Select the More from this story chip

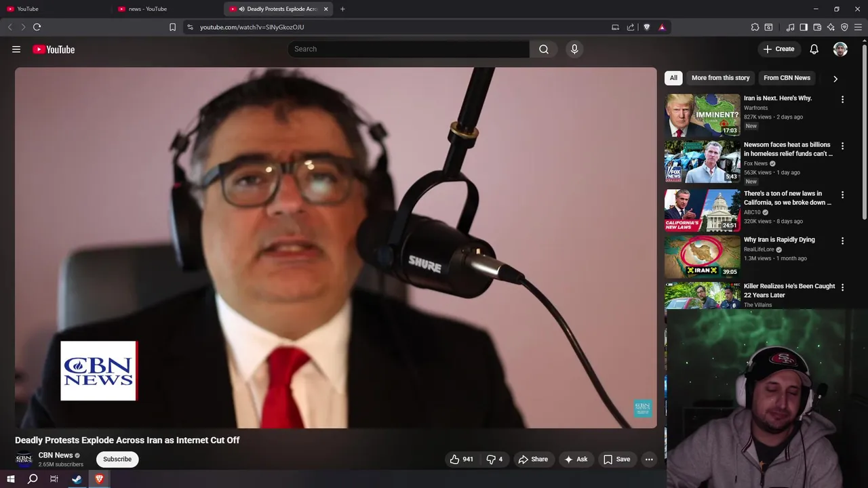[720, 78]
